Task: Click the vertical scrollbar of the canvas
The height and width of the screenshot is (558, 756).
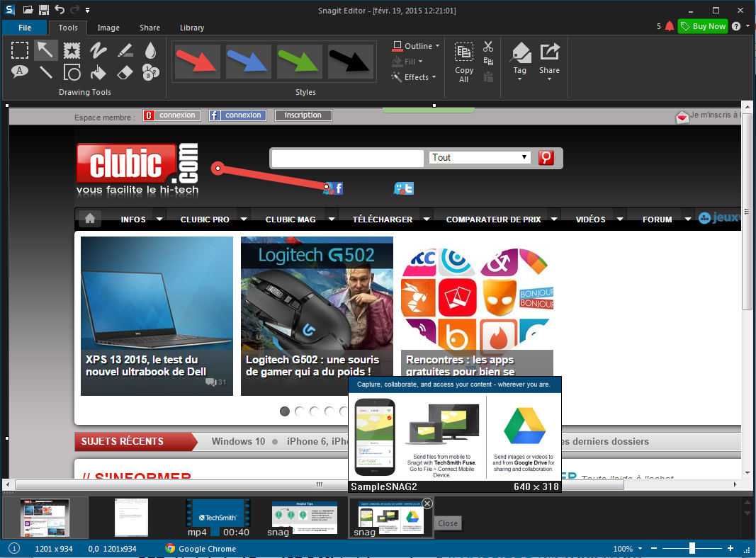Action: point(747,212)
